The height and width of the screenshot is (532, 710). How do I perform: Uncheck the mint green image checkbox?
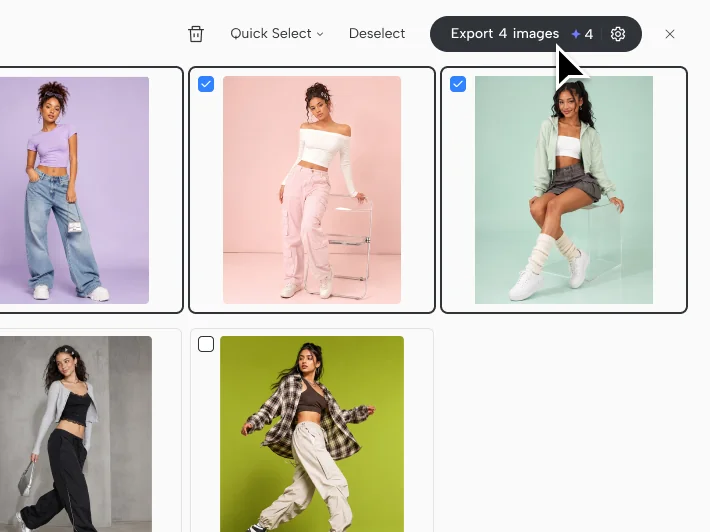point(458,84)
